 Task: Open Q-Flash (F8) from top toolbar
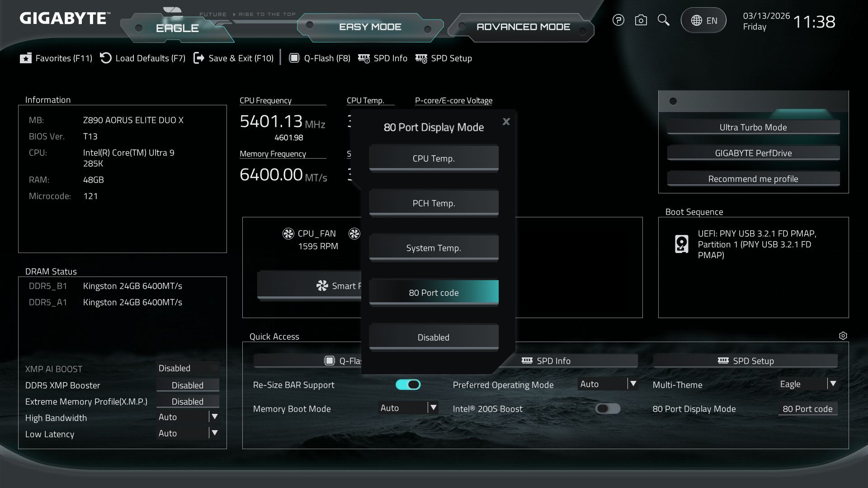[320, 58]
